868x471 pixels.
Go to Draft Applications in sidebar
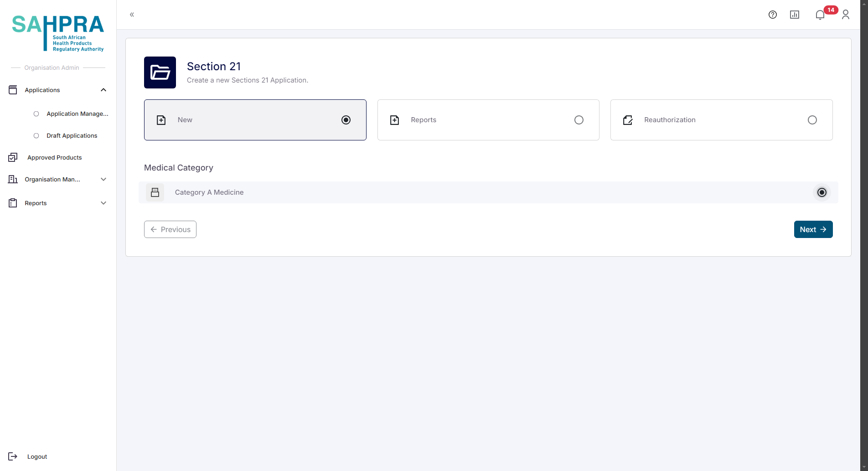(72, 135)
